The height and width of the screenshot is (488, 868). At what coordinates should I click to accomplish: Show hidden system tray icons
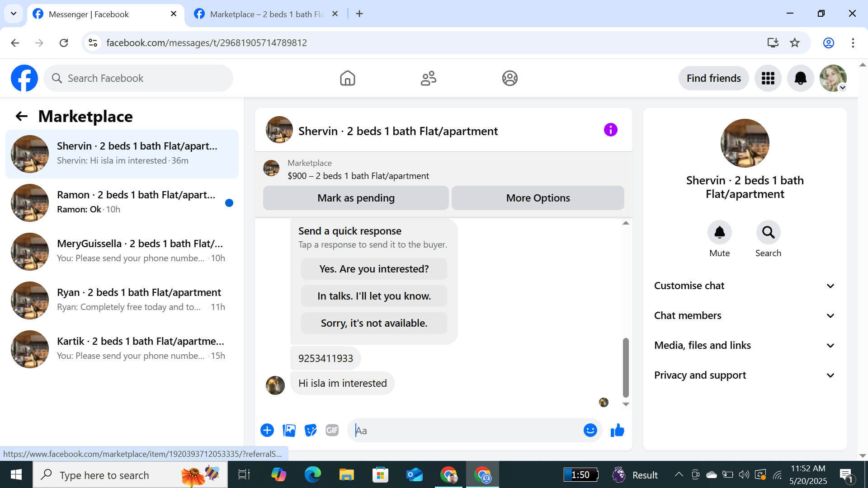(x=679, y=474)
